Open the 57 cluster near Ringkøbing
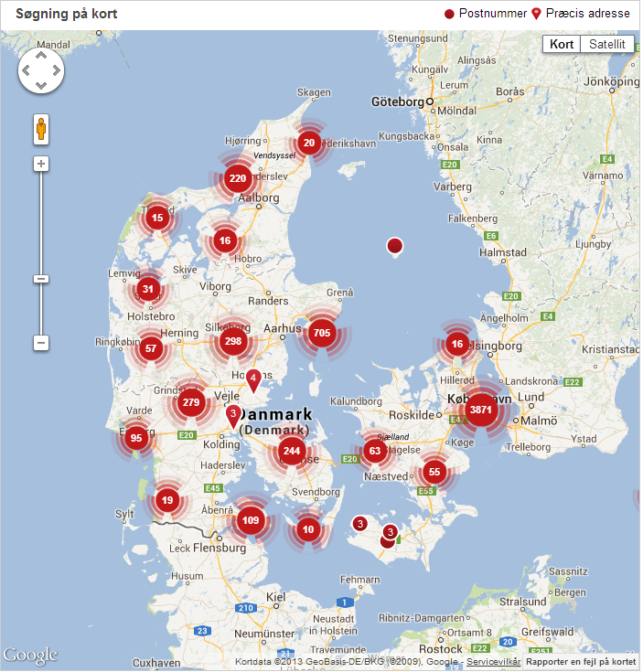The image size is (643, 672). click(151, 348)
